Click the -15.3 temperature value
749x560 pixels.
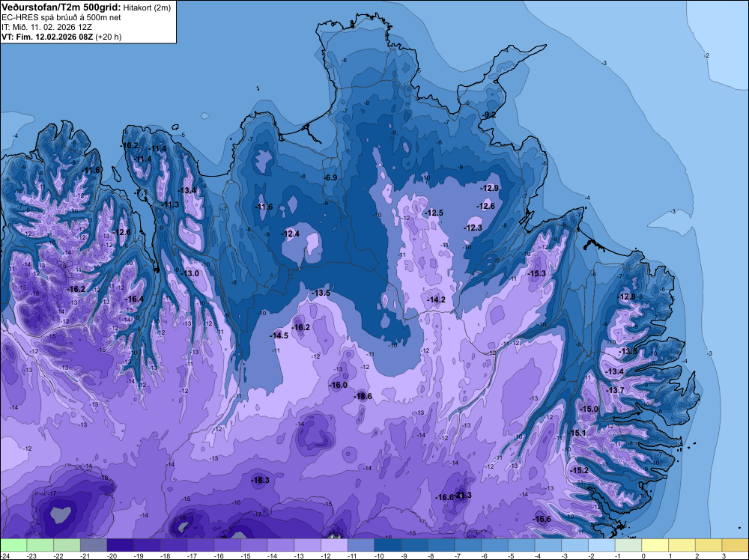pyautogui.click(x=536, y=273)
